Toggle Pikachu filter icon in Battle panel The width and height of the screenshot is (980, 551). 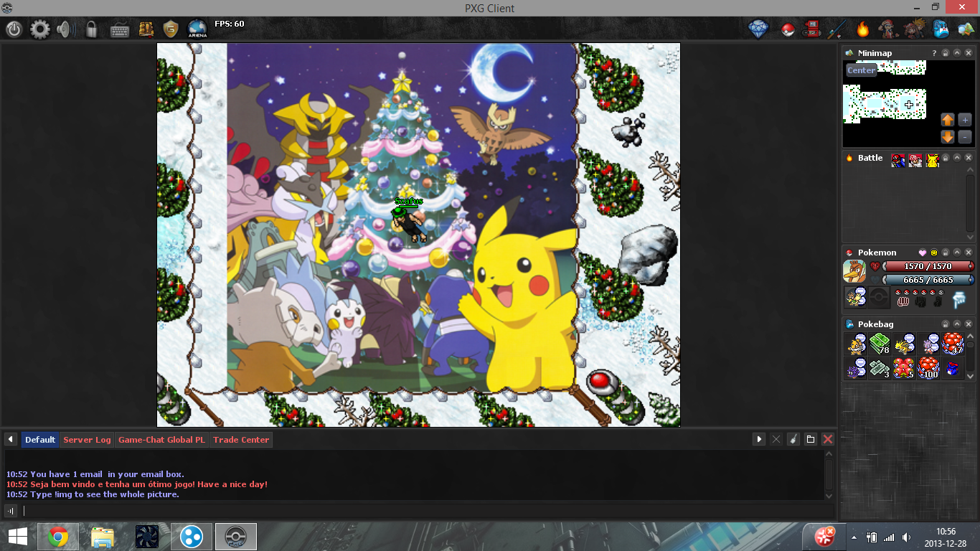click(x=933, y=161)
